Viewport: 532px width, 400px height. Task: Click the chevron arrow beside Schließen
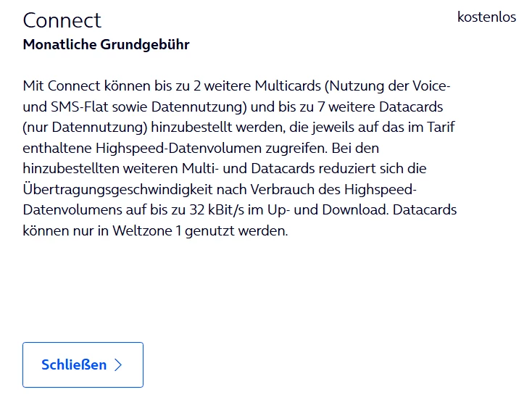click(118, 365)
